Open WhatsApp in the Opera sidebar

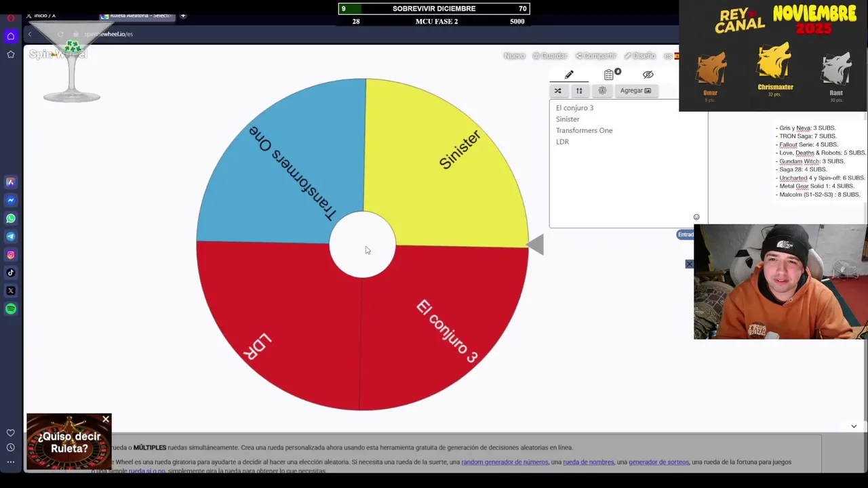point(11,218)
